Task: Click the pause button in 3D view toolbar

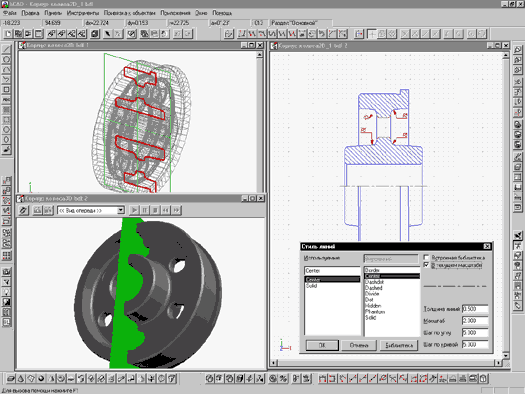Action: click(x=145, y=210)
